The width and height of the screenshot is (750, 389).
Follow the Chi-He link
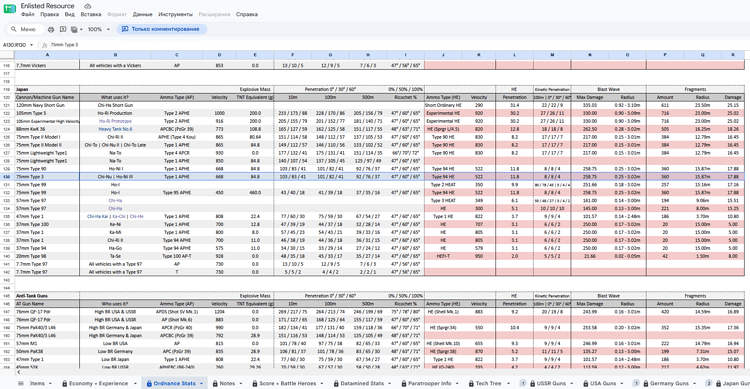pos(136,216)
